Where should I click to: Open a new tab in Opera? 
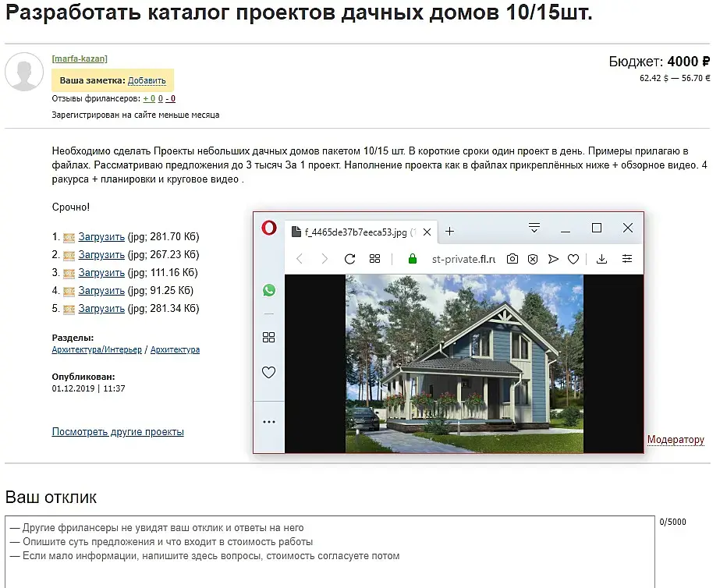(449, 231)
